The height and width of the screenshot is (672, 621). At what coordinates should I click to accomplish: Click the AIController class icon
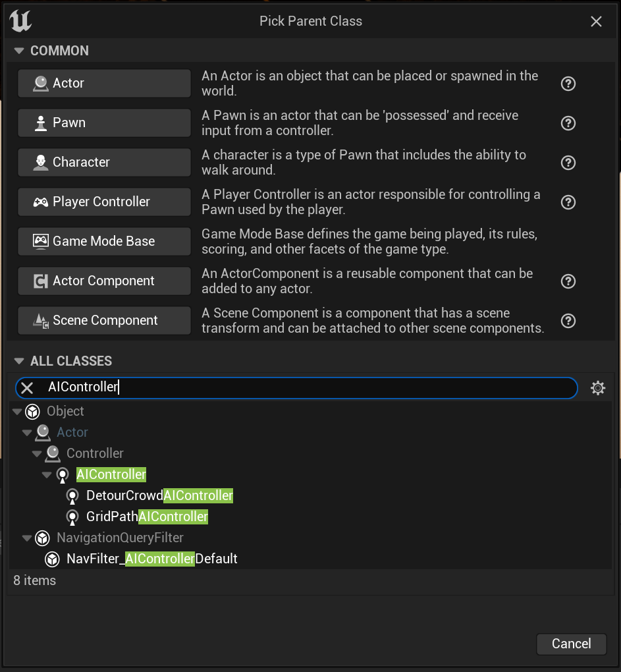click(63, 475)
